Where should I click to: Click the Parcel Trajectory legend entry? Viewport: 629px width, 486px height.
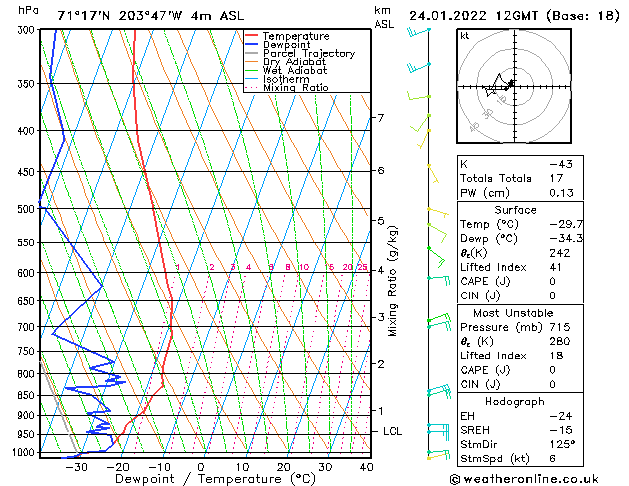click(x=309, y=53)
